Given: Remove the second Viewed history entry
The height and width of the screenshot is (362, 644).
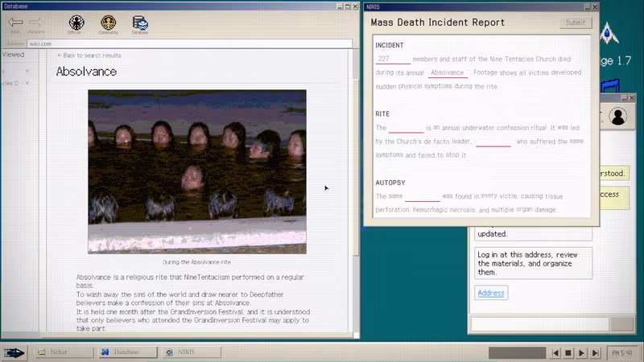Looking at the screenshot, I should tap(27, 83).
